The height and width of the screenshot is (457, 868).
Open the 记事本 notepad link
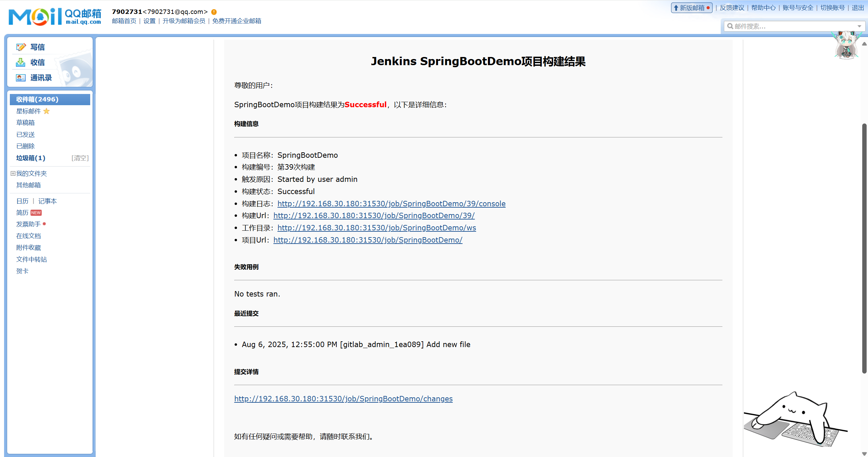point(47,201)
